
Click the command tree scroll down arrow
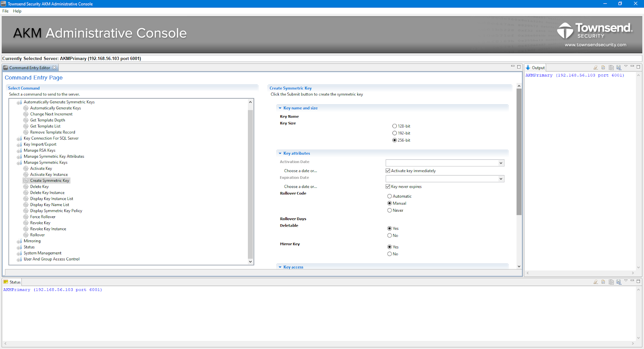(x=250, y=262)
